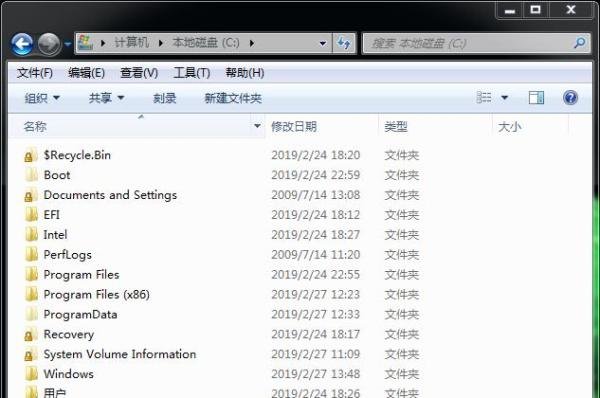Image resolution: width=600 pixels, height=398 pixels.
Task: Click the 刻录 toolbar button
Action: point(165,98)
